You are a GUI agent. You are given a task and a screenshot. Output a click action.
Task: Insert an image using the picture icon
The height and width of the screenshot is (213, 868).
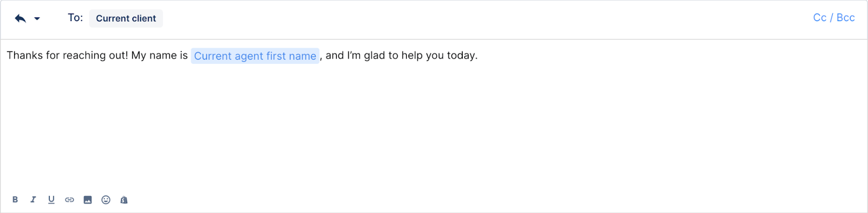coord(88,200)
